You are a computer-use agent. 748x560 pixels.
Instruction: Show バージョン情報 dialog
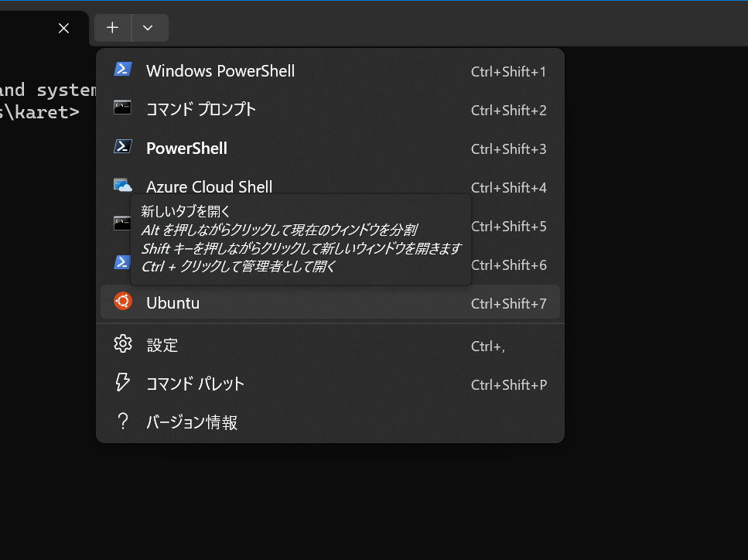[330, 422]
